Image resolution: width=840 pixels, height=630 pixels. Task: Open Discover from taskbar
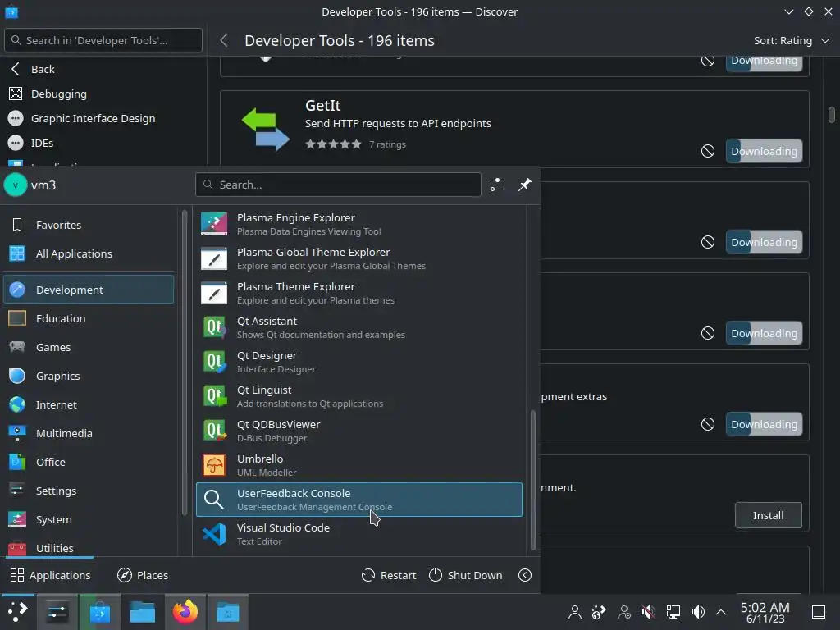tap(99, 612)
